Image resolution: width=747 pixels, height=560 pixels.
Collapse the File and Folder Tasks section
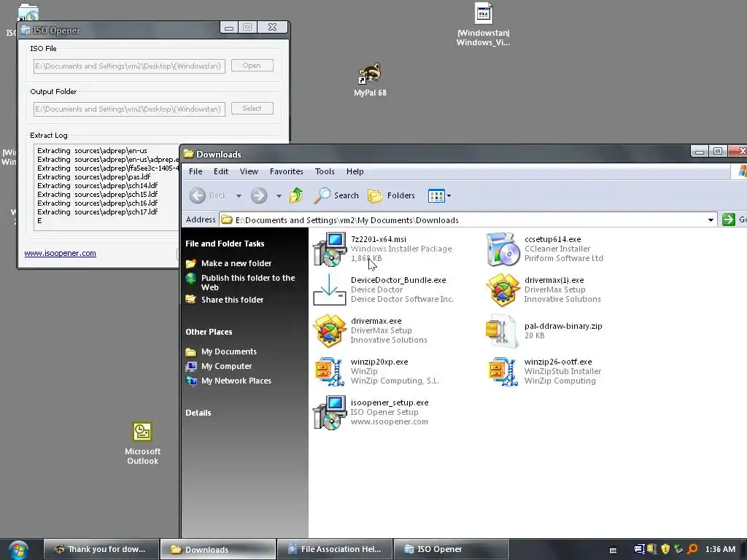point(225,244)
